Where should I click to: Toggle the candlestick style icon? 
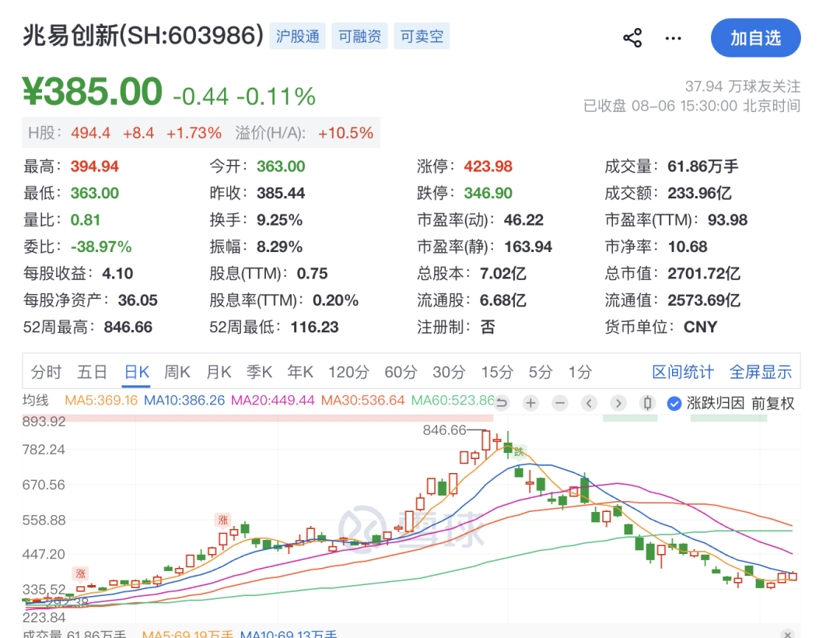[x=647, y=403]
